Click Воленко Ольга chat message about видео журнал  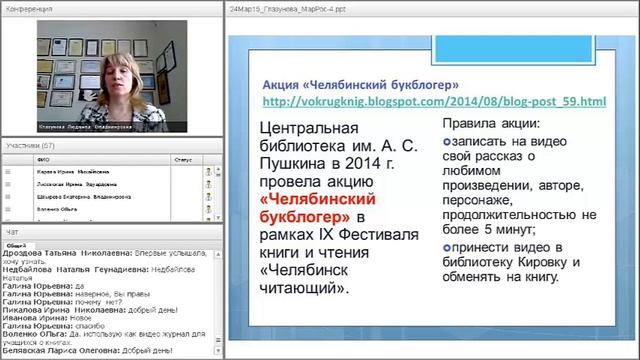point(104,338)
